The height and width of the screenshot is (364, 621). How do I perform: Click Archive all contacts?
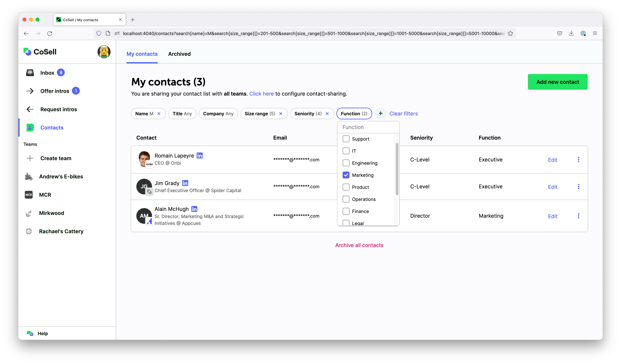(x=359, y=245)
